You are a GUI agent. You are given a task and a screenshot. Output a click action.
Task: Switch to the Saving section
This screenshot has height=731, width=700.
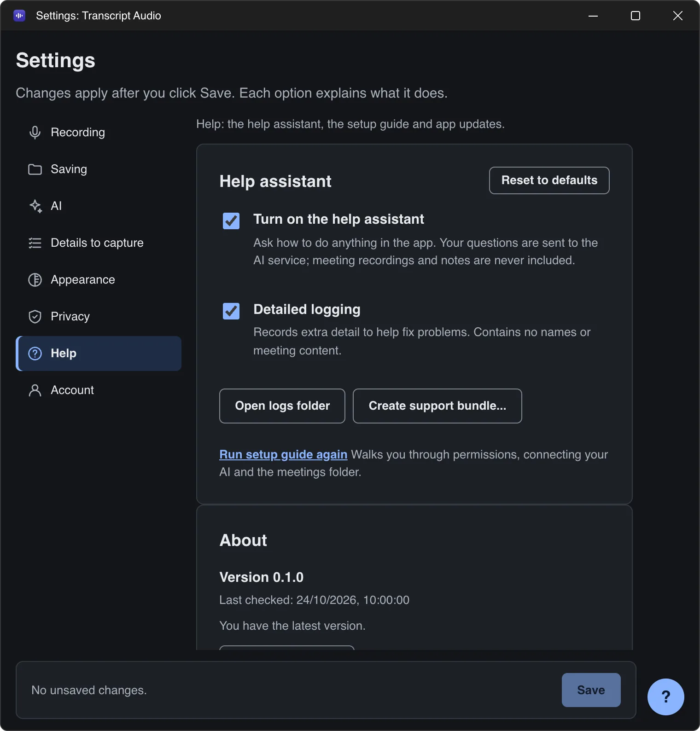pos(99,169)
